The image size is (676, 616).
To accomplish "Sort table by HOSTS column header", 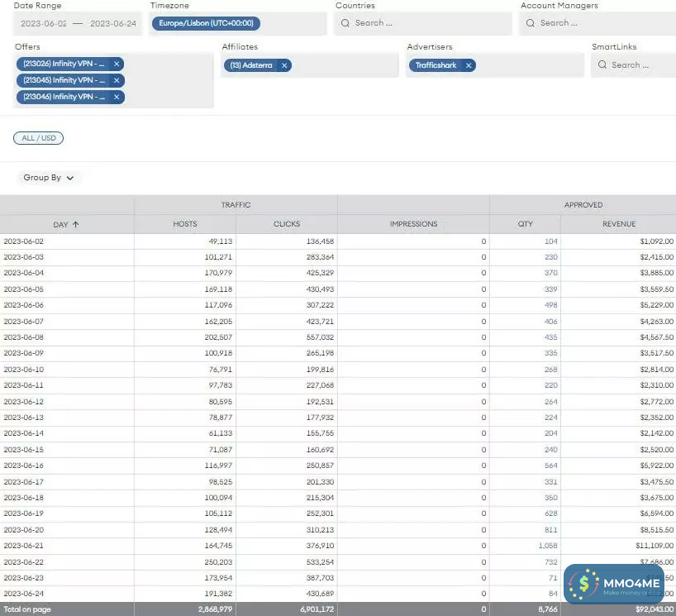I will point(185,224).
